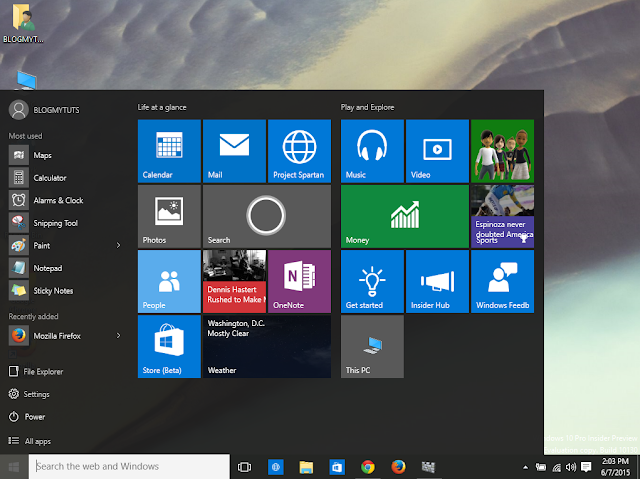Open Paint from Most used list
Screen dimensions: 640x479
pos(61,246)
